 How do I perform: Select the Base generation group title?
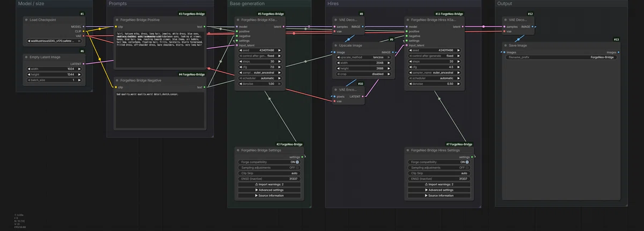pos(247,4)
